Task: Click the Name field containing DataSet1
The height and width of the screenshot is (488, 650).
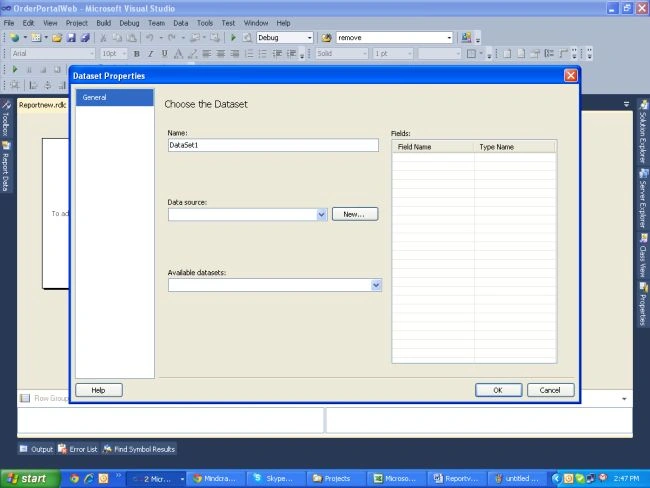Action: tap(273, 145)
